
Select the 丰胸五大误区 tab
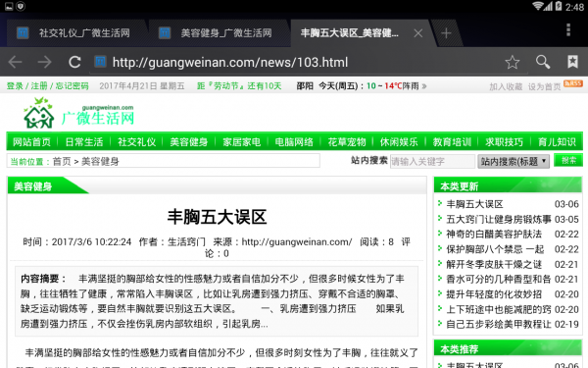tap(350, 33)
